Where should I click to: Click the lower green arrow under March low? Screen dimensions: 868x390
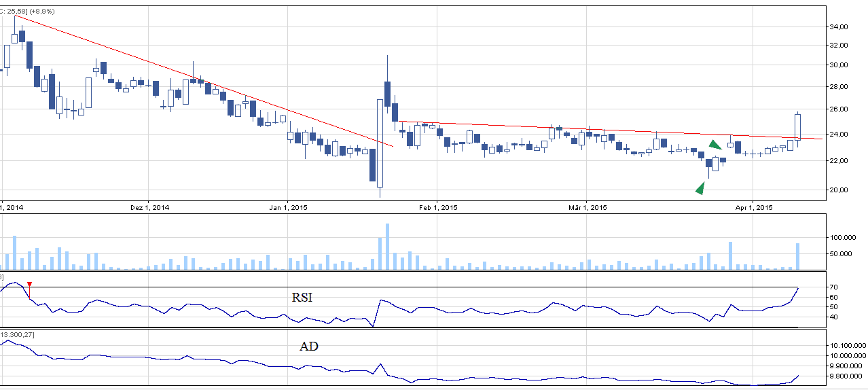[700, 188]
